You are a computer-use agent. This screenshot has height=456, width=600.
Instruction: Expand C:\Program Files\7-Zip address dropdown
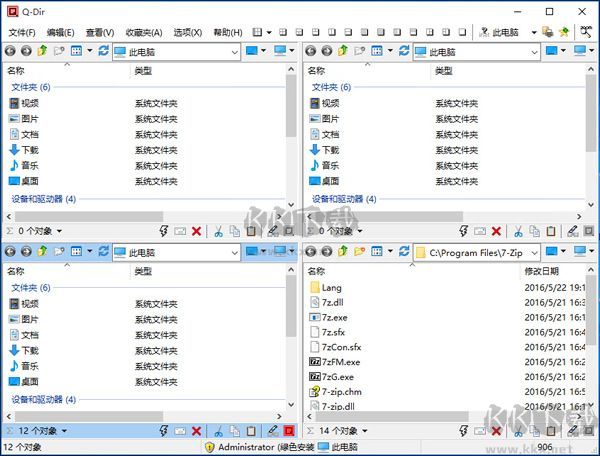coord(535,253)
